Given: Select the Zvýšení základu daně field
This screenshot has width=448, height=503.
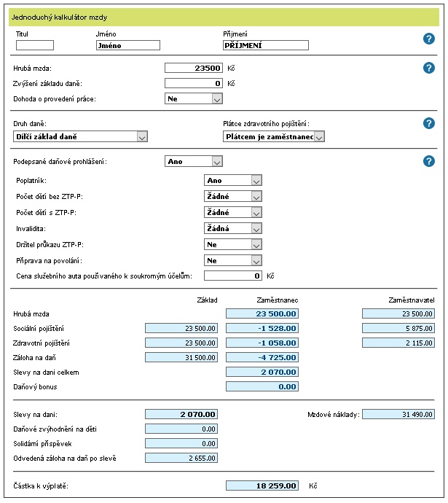Looking at the screenshot, I should coord(193,83).
